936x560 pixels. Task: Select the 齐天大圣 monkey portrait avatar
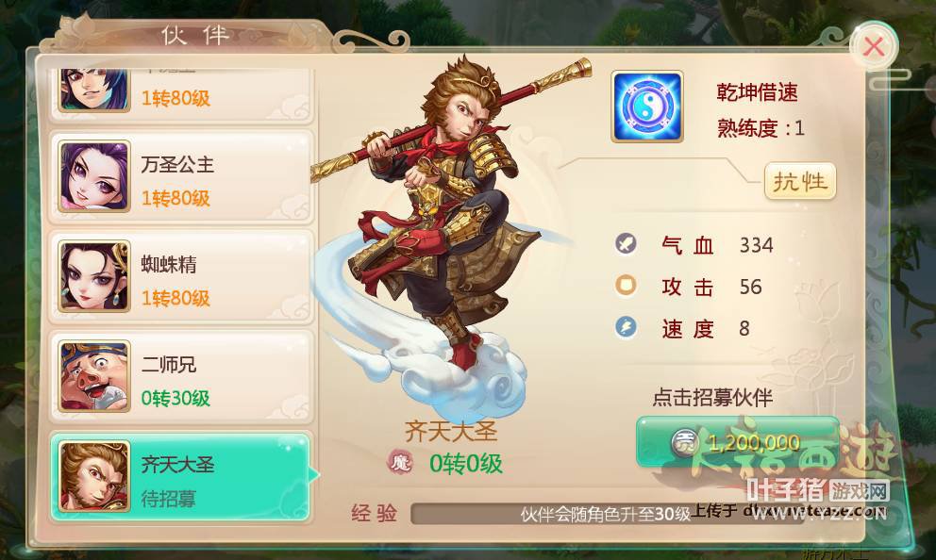tap(94, 476)
